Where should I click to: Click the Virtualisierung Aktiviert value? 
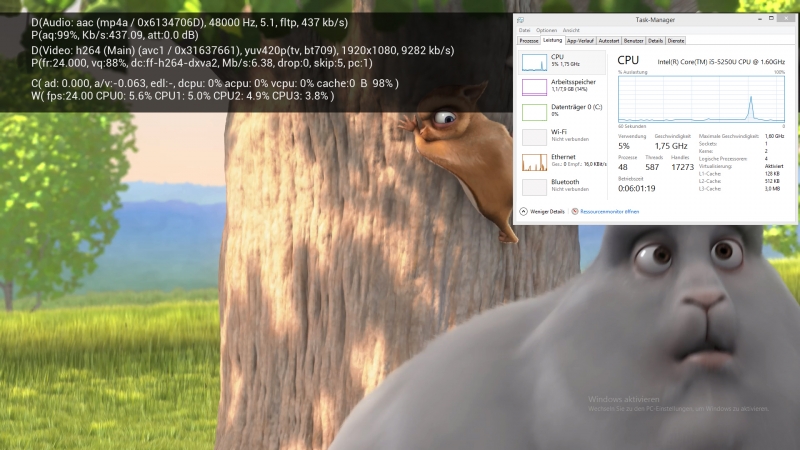coord(774,166)
